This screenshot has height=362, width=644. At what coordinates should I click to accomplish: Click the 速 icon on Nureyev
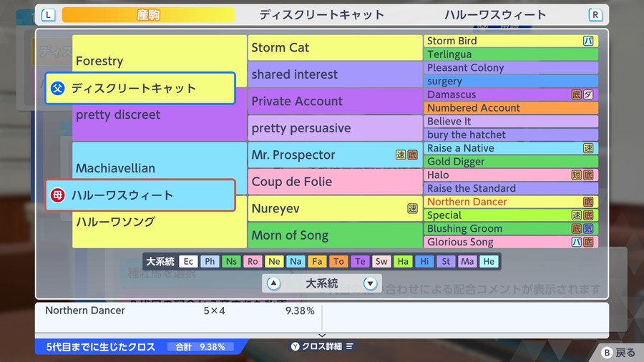click(412, 208)
